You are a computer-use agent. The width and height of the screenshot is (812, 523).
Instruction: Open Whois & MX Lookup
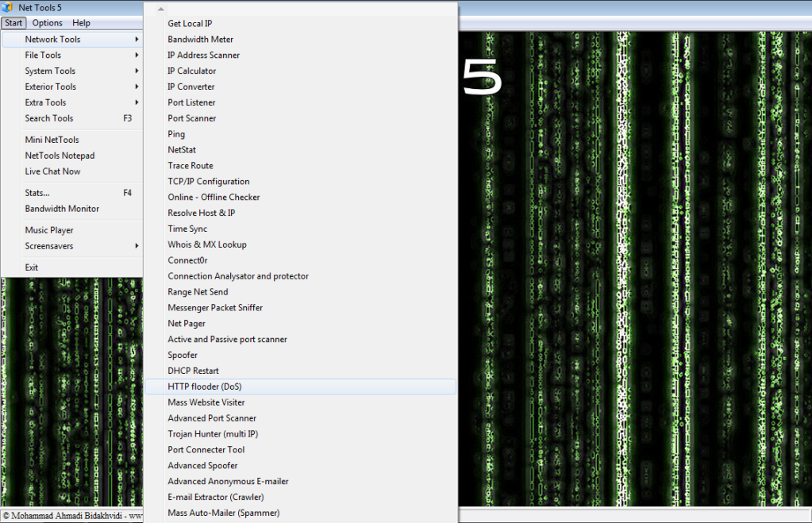pos(300,244)
